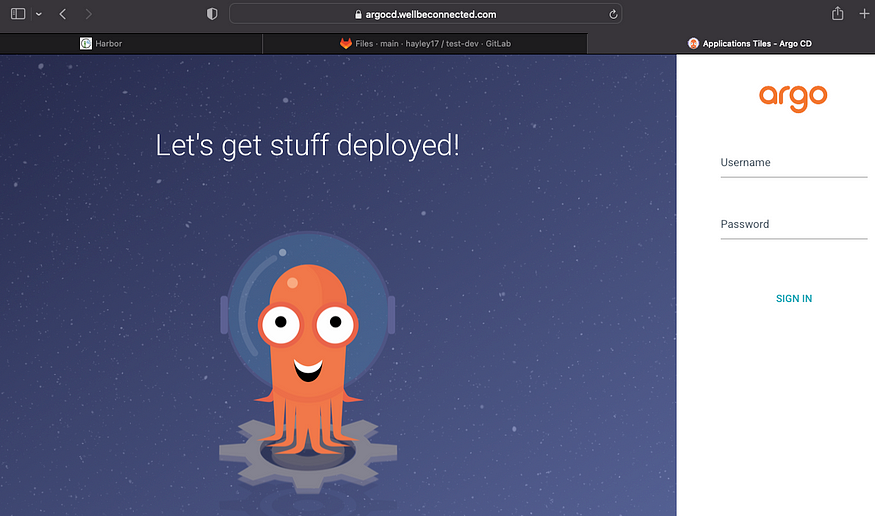Click the "Let's get stuff deployed!" heading
875x516 pixels.
[307, 146]
